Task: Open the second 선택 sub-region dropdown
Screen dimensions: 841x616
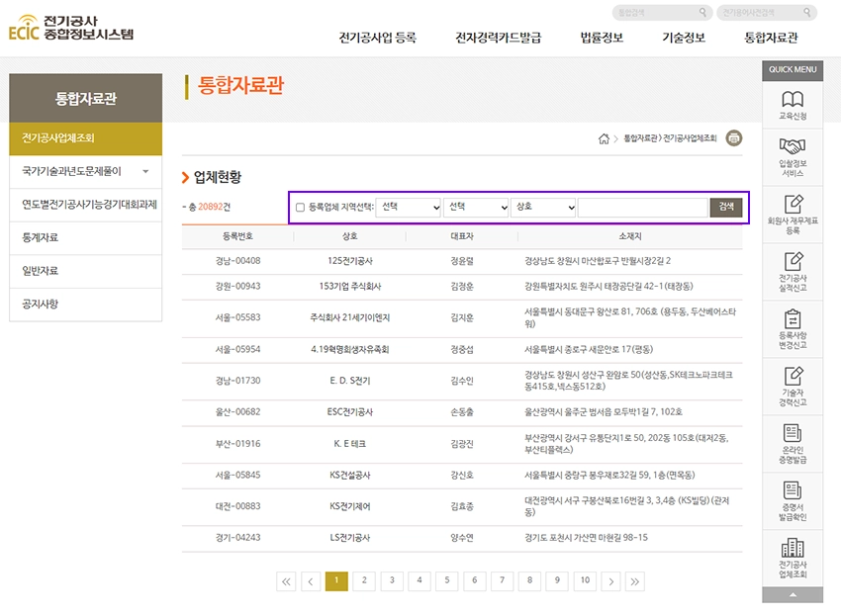Action: click(x=476, y=208)
